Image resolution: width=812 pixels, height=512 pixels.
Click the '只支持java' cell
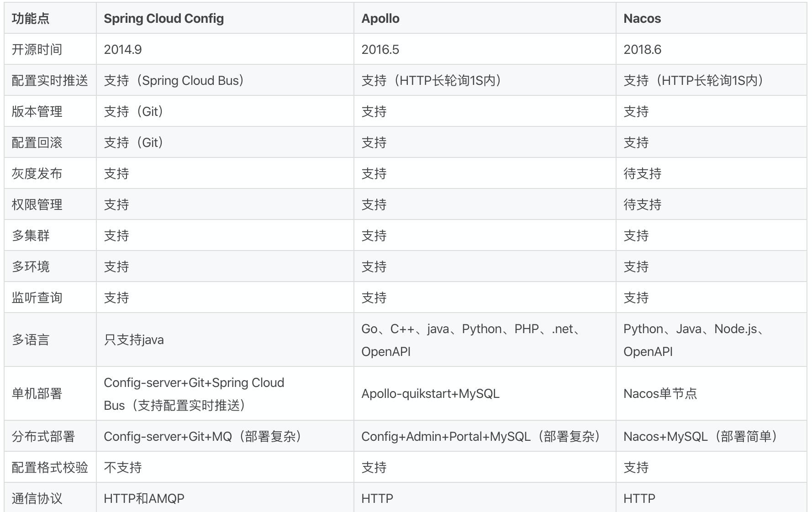click(x=225, y=340)
